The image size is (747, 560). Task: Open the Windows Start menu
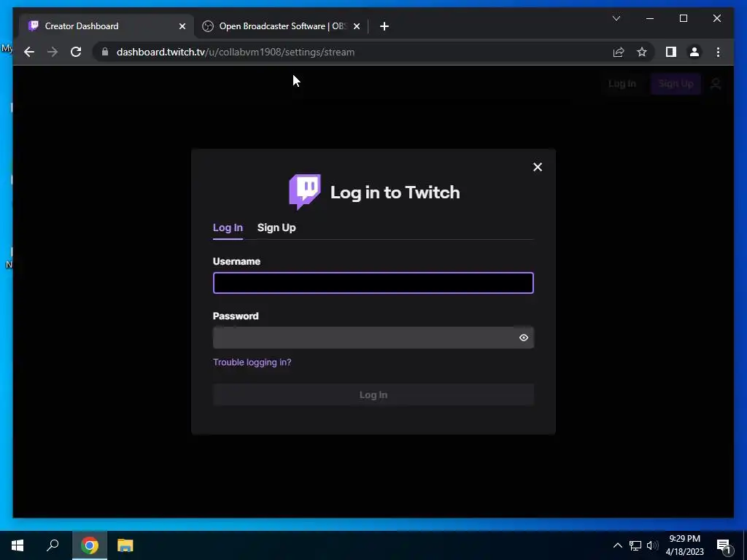(x=18, y=545)
